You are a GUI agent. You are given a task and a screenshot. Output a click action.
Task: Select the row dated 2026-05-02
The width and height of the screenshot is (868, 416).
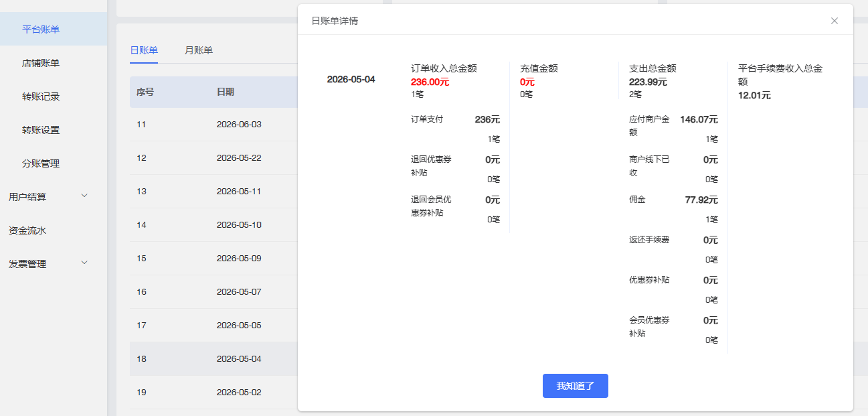click(x=213, y=393)
